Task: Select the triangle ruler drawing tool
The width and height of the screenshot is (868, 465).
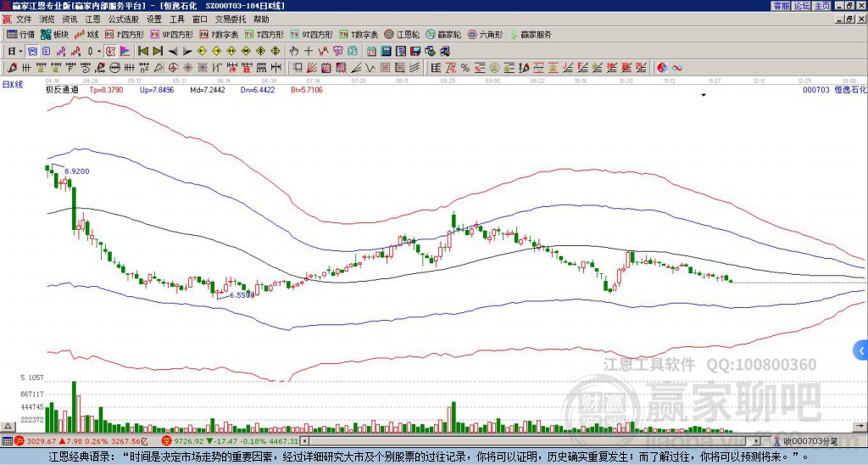Action: tap(159, 68)
